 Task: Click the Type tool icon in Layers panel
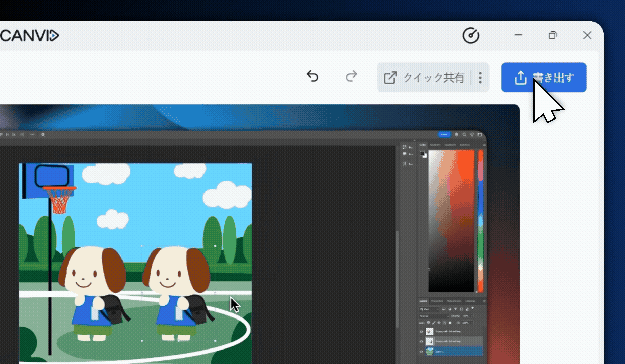pyautogui.click(x=456, y=309)
